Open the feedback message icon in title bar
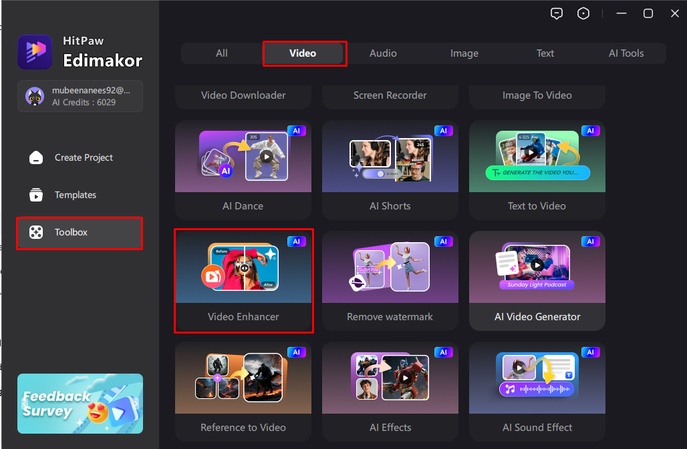Screen dimensions: 687x449 coord(557,13)
